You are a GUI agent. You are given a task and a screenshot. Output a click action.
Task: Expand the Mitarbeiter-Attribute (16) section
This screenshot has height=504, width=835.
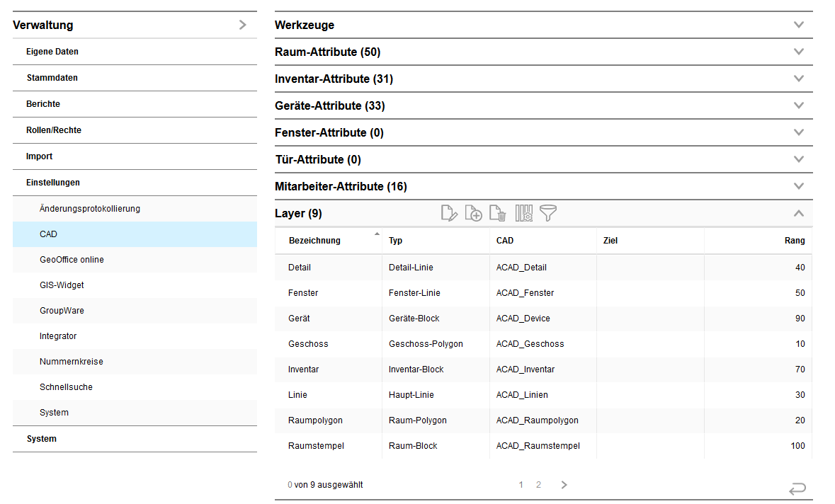tap(799, 186)
